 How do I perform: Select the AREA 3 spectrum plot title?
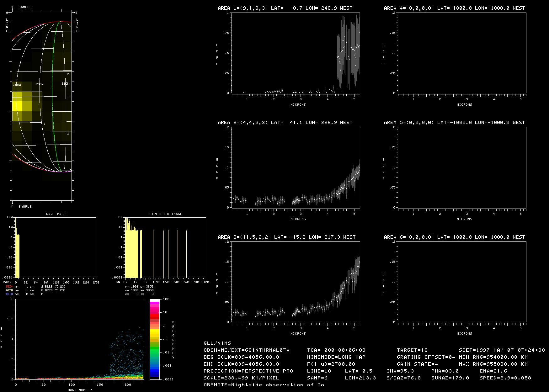286,237
